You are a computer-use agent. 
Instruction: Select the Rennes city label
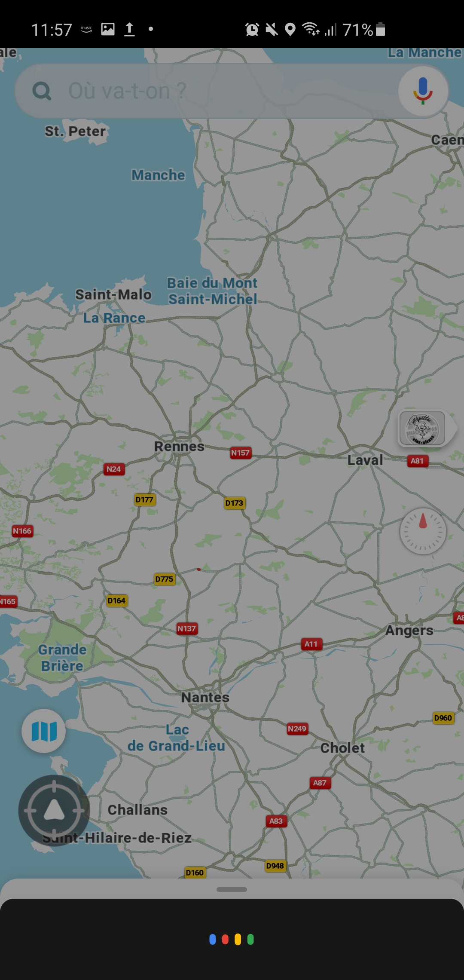pyautogui.click(x=179, y=447)
